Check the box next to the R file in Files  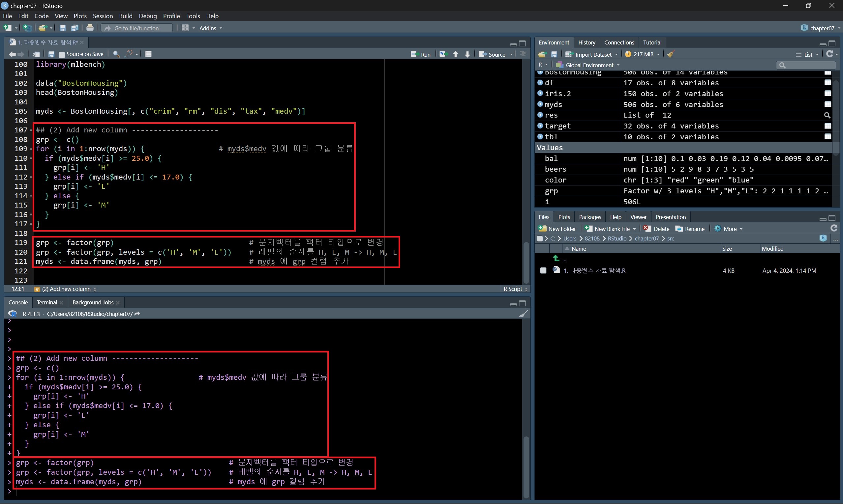(x=543, y=271)
